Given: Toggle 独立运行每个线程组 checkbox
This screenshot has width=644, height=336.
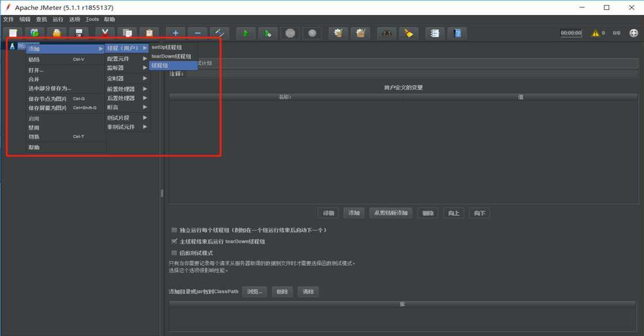Looking at the screenshot, I should pyautogui.click(x=174, y=230).
